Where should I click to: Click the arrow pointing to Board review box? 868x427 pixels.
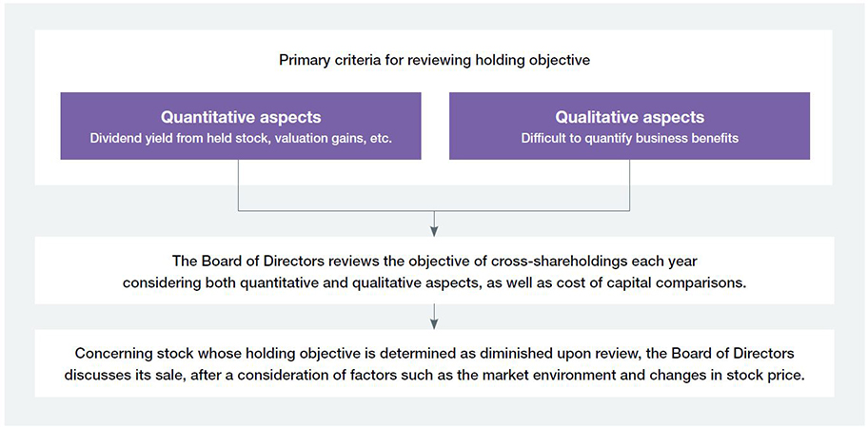[434, 223]
